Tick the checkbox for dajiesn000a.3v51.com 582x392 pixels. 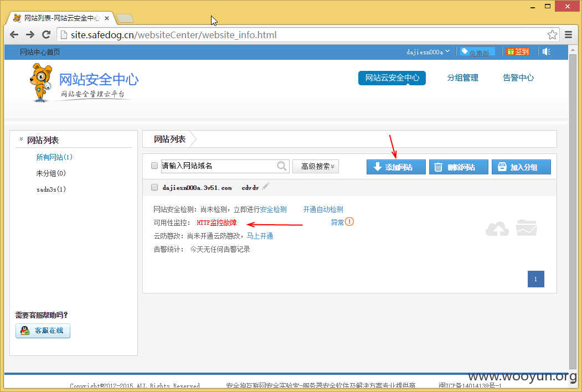point(154,188)
